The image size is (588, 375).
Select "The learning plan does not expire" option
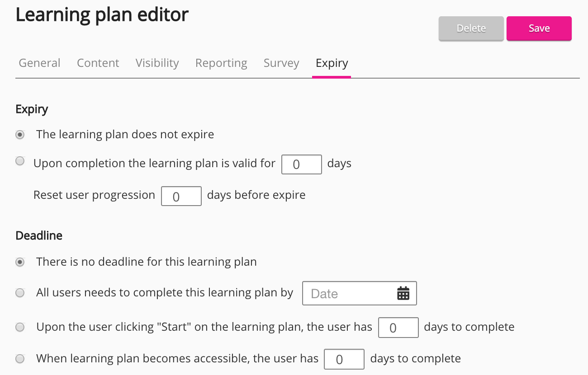click(x=20, y=135)
